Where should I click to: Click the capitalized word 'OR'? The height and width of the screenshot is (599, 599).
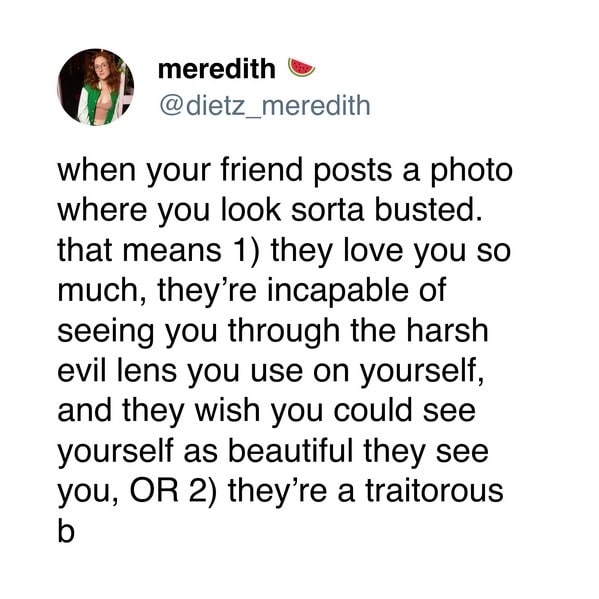154,491
